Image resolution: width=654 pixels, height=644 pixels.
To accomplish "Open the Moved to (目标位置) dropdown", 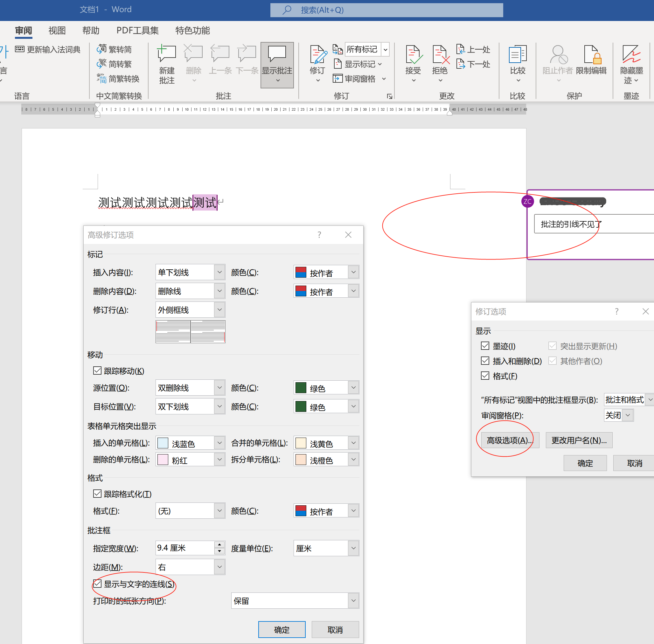I will tap(190, 406).
